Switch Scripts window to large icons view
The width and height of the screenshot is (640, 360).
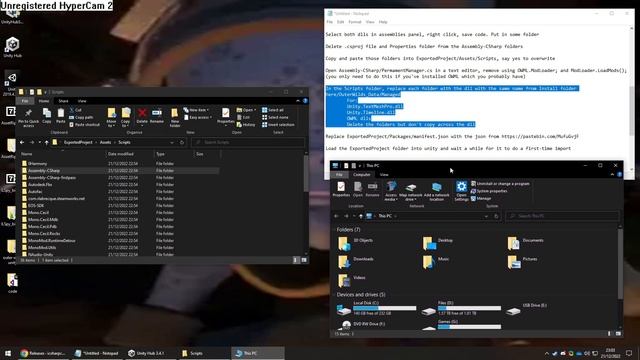(x=304, y=260)
